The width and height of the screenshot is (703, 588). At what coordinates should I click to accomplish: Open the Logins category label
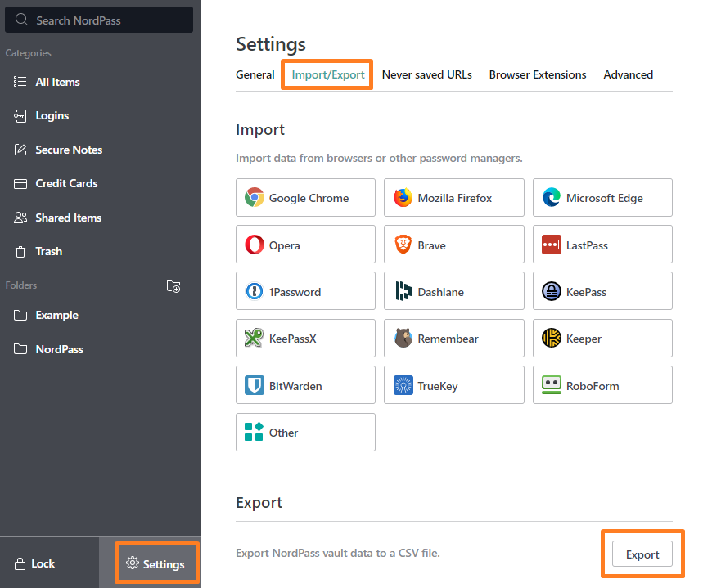coord(52,116)
